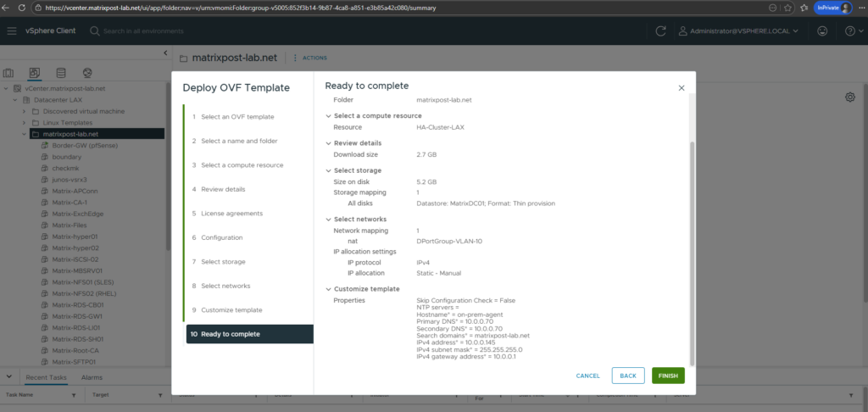Open the Recent Tasks tab

pyautogui.click(x=47, y=378)
